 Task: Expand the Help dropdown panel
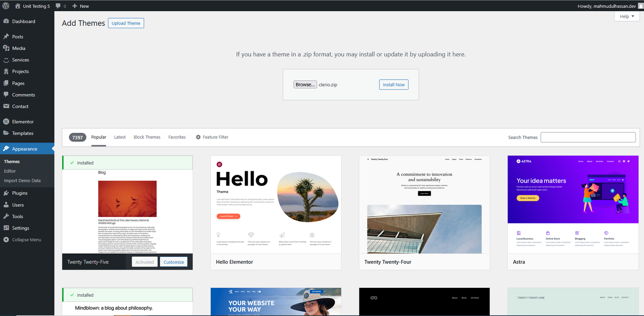[627, 17]
